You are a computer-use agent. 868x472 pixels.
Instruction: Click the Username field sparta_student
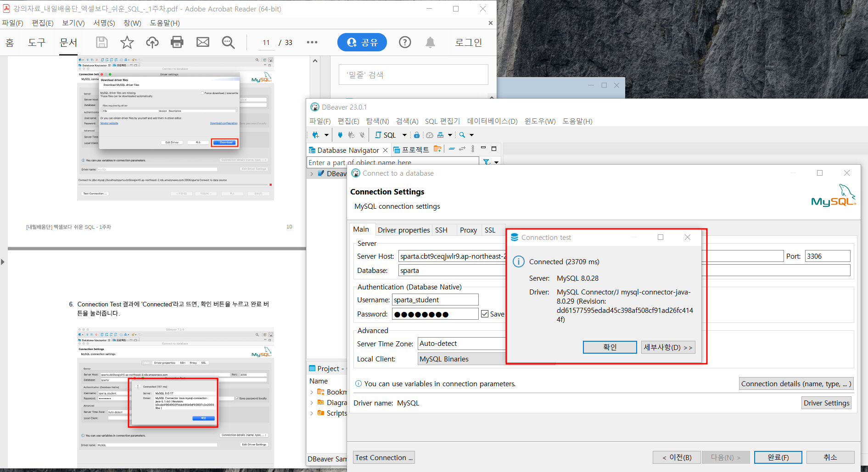[435, 300]
